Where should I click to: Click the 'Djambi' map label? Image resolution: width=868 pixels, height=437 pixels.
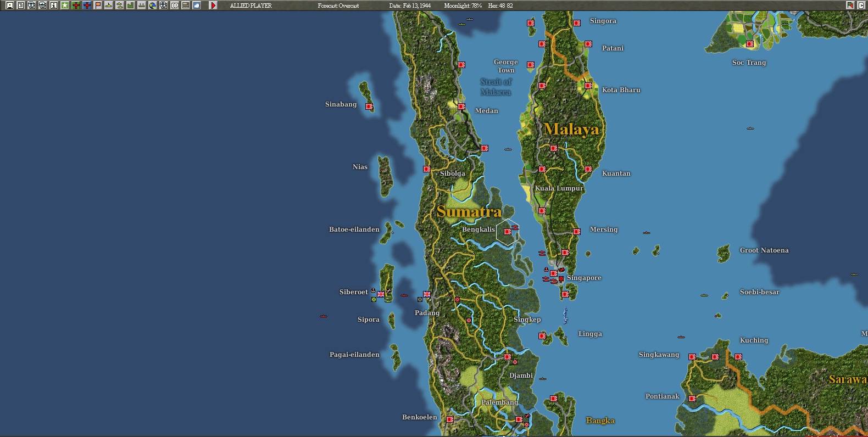[x=521, y=376]
